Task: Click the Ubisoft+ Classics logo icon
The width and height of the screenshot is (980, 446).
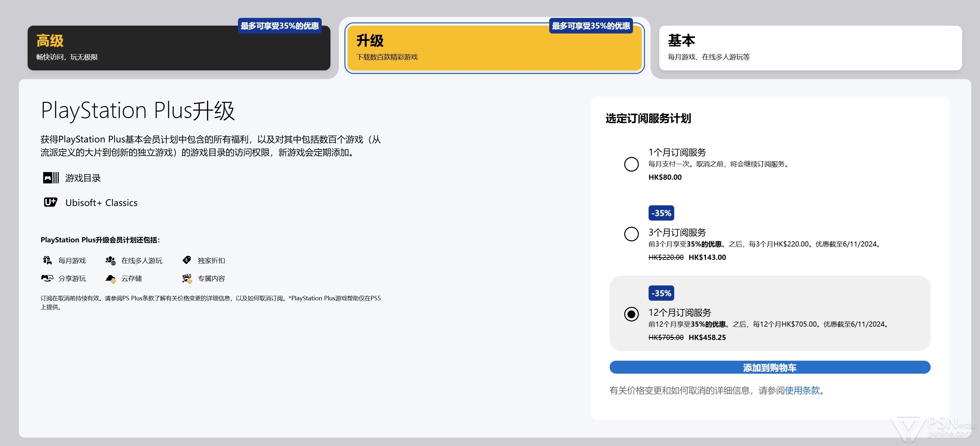Action: coord(51,202)
